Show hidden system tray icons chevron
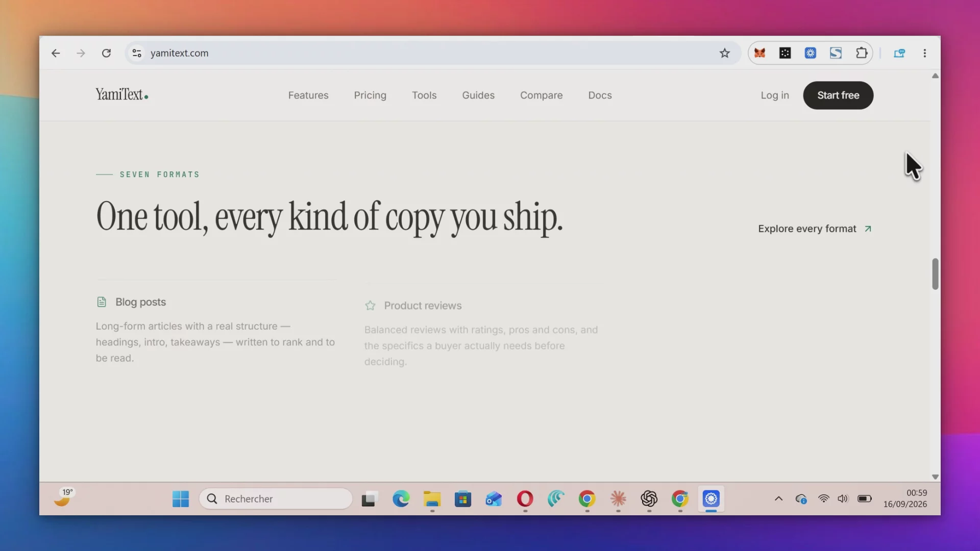Image resolution: width=980 pixels, height=551 pixels. pos(778,499)
